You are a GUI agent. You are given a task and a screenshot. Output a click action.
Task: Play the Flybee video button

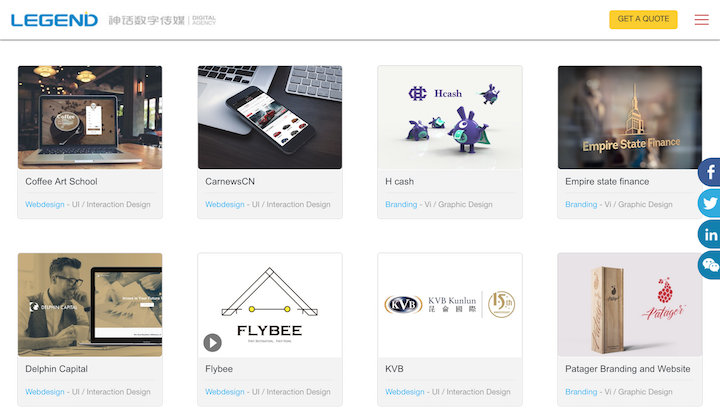(x=213, y=343)
